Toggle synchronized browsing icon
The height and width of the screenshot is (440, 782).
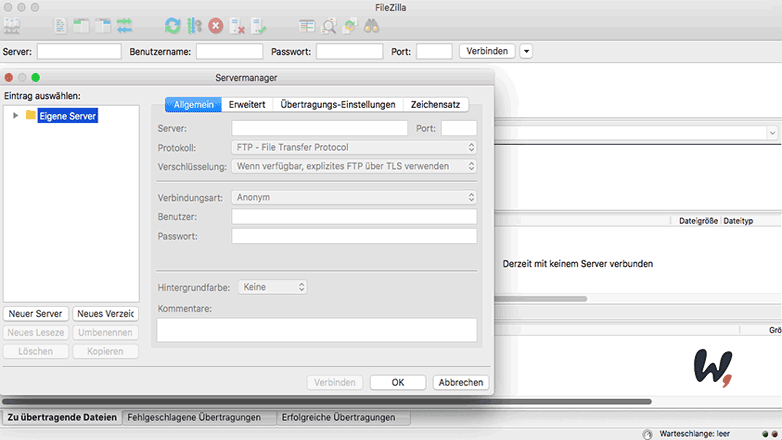coord(350,26)
